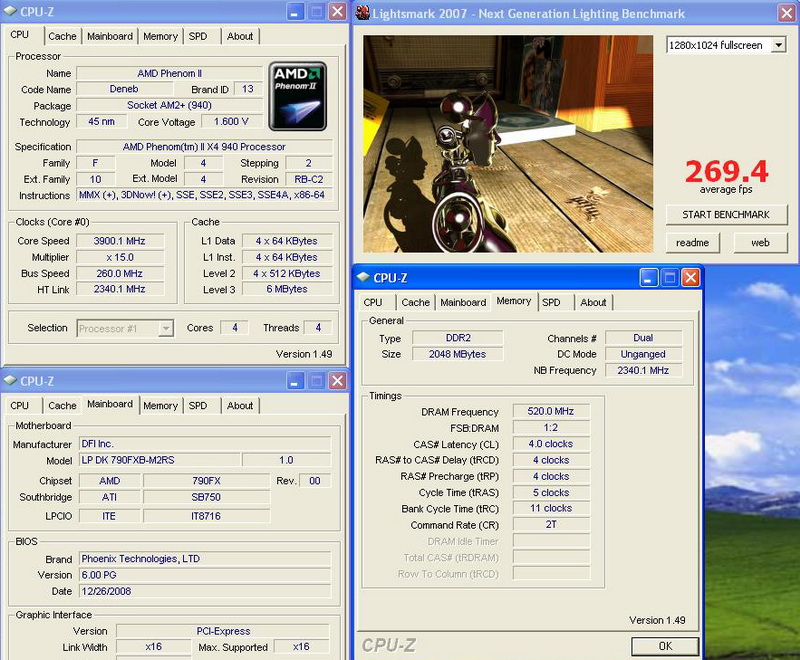This screenshot has height=660, width=800.
Task: Click the DC Mode Unganged value
Action: pyautogui.click(x=643, y=354)
